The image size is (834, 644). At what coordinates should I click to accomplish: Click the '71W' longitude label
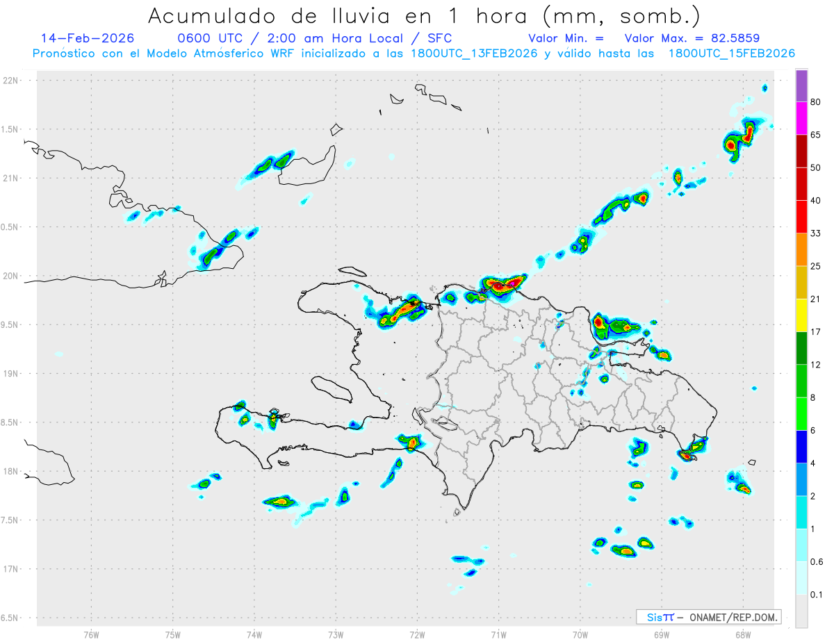pyautogui.click(x=498, y=634)
